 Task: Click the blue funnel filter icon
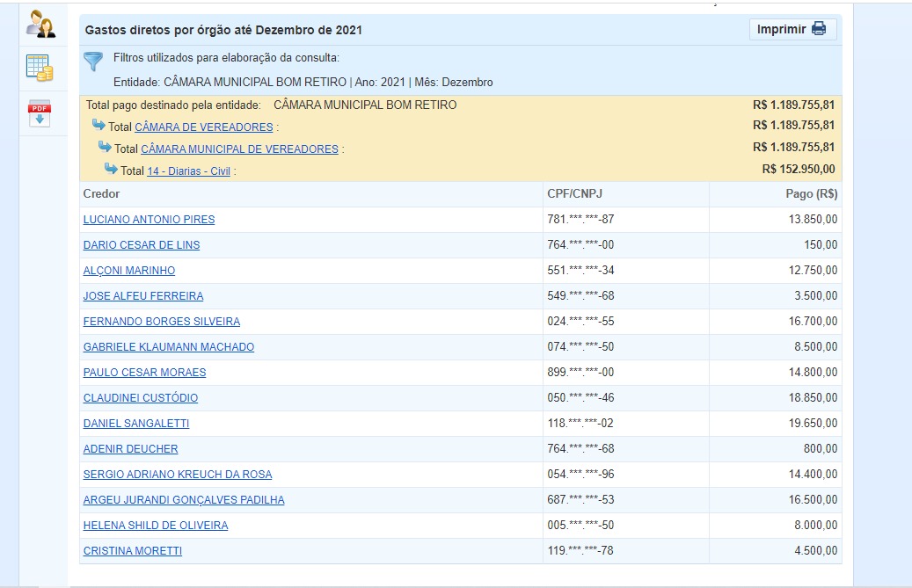[x=93, y=62]
